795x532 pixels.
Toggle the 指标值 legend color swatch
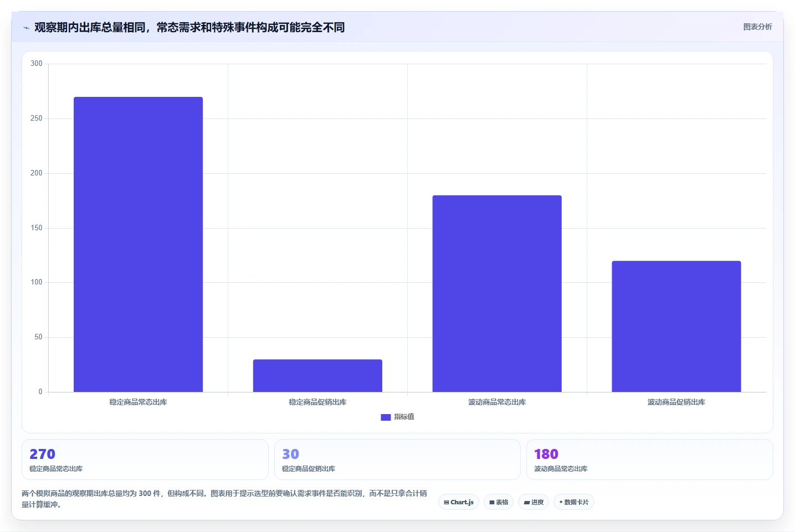point(386,417)
